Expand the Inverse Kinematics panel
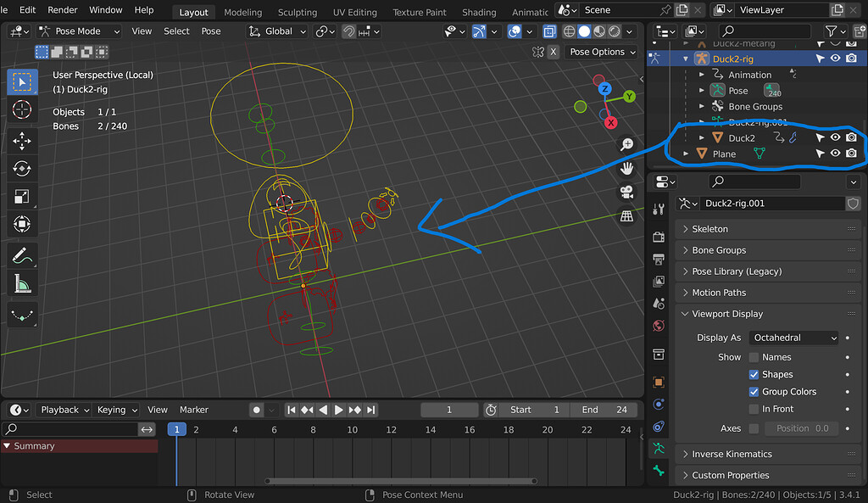The height and width of the screenshot is (503, 868). 732,454
